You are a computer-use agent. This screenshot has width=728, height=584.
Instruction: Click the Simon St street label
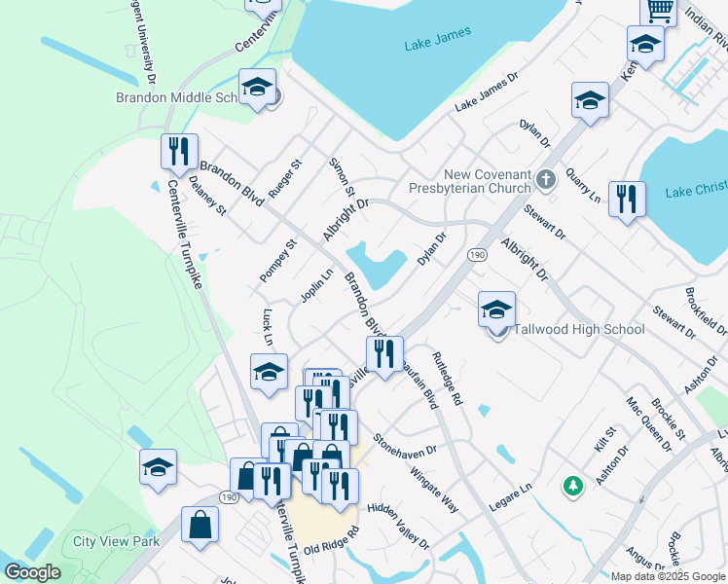[343, 177]
